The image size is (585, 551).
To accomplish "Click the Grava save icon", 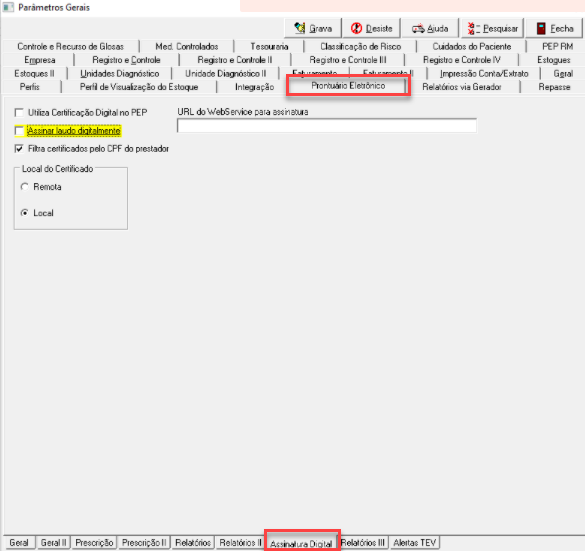I will [x=300, y=28].
